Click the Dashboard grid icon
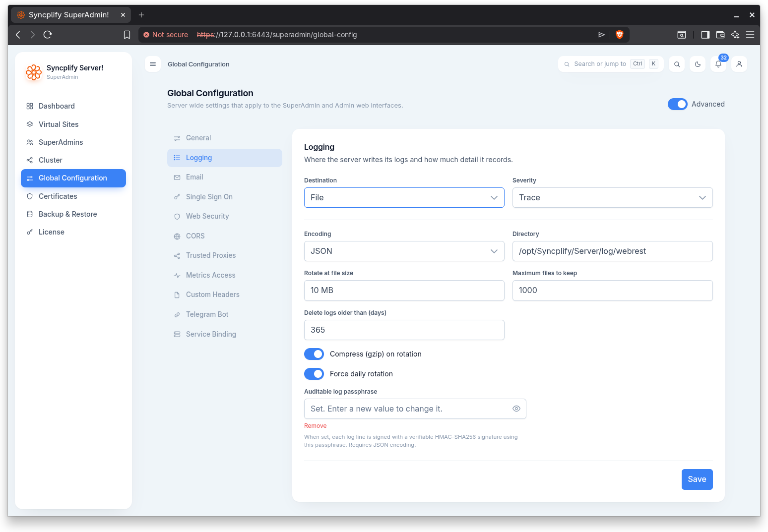The width and height of the screenshot is (768, 532). (x=30, y=106)
